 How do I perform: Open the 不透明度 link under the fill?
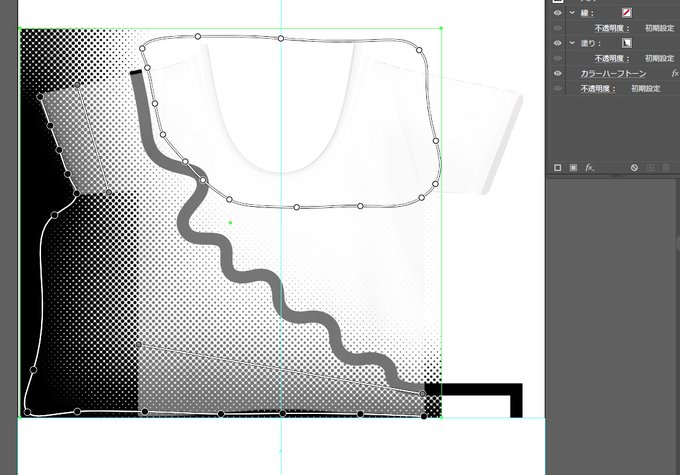click(x=611, y=58)
